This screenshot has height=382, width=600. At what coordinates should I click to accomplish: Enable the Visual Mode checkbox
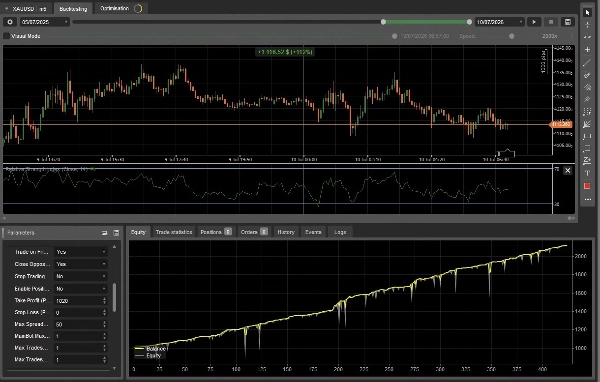point(7,36)
